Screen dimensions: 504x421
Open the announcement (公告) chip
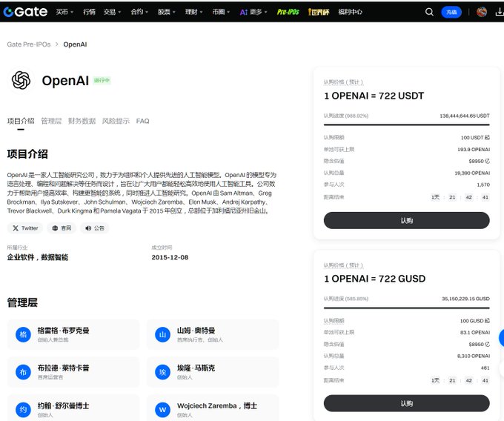(95, 228)
